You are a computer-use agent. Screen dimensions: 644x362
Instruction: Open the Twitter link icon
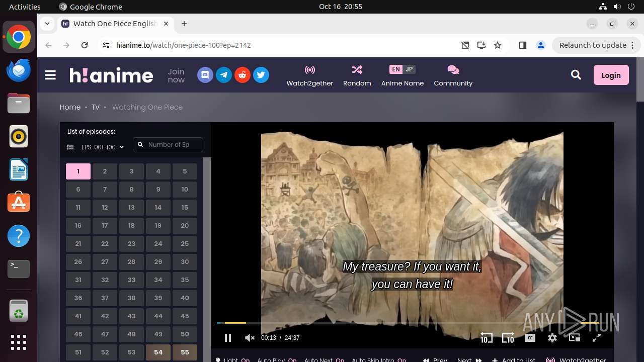(261, 75)
